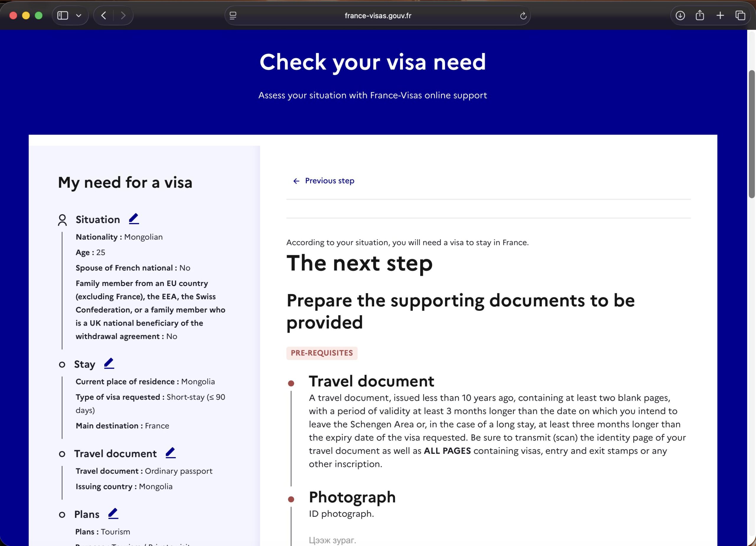
Task: Edit the Travel document section pencil icon
Action: pos(170,453)
